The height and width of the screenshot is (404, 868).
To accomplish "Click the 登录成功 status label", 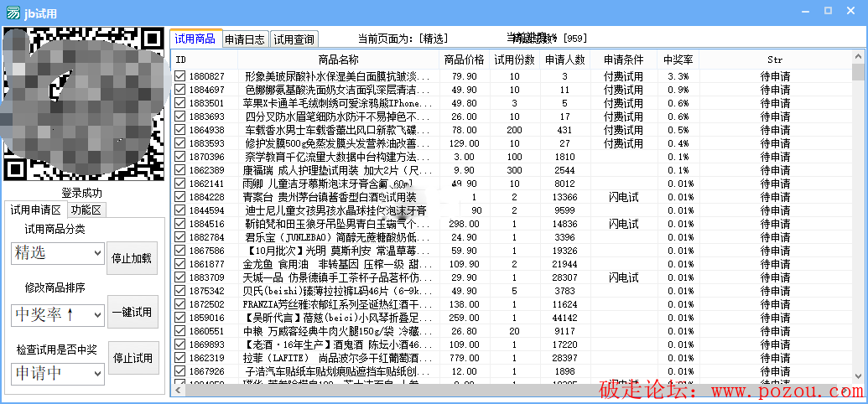I will click(82, 193).
